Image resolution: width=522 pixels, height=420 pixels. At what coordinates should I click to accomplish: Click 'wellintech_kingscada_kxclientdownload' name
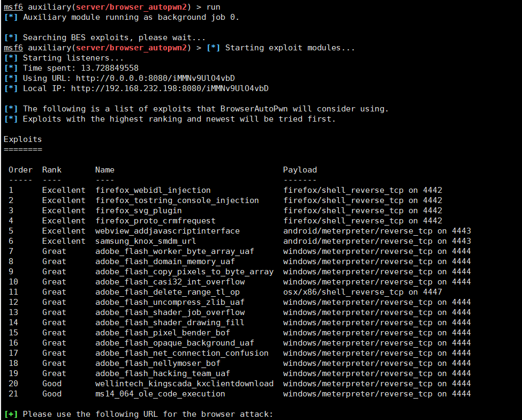tap(184, 384)
